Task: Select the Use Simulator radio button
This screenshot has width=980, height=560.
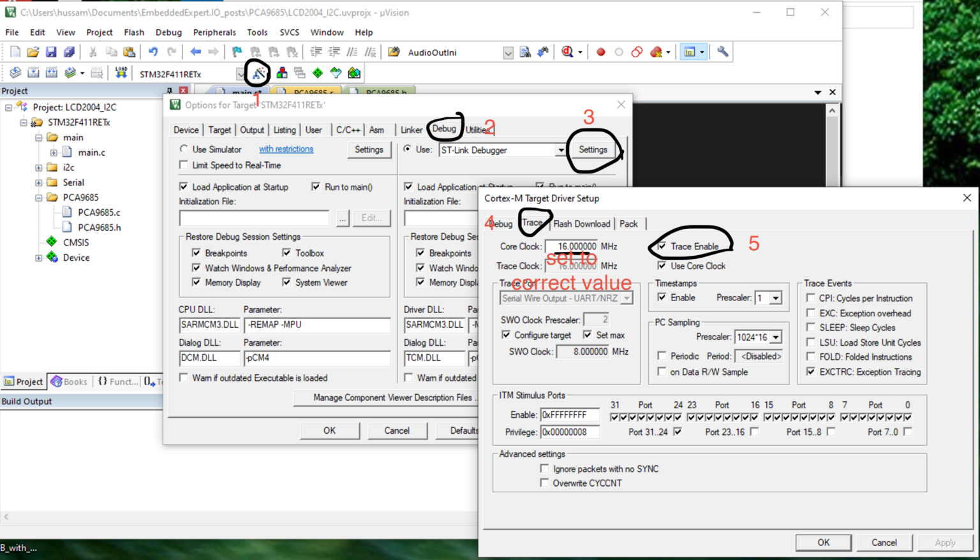Action: (184, 149)
